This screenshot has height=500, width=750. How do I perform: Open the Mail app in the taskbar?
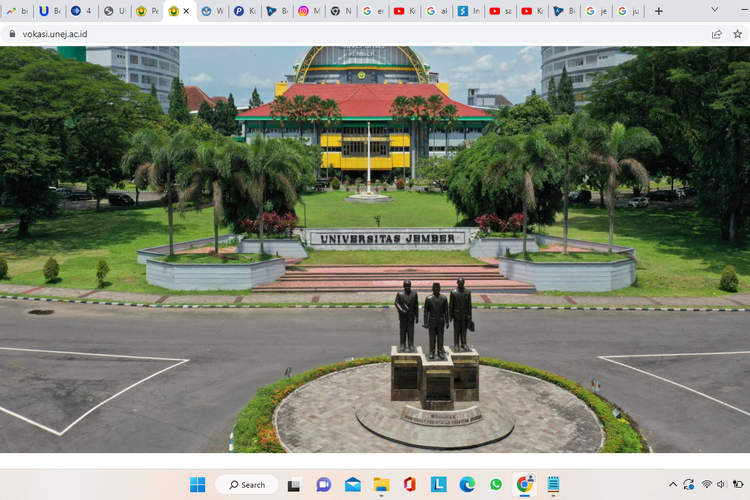coord(352,485)
